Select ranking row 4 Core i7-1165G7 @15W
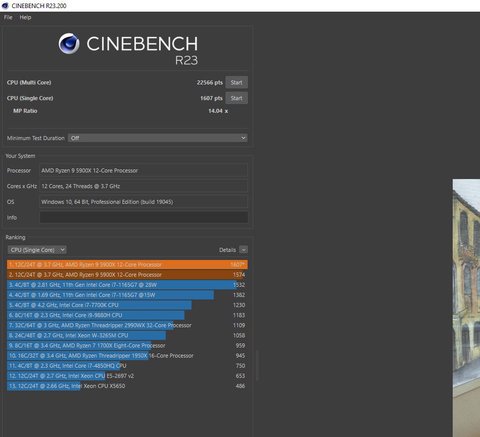480x437 pixels. [x=127, y=295]
